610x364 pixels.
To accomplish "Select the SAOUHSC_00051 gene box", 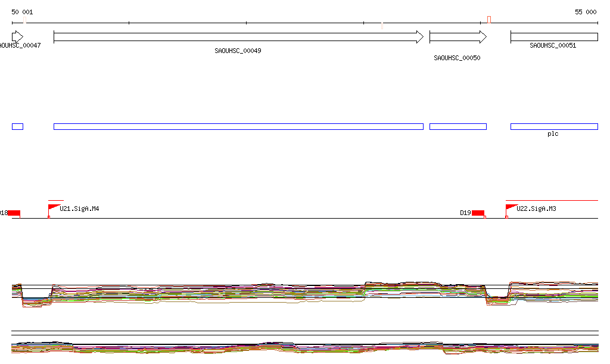I will click(554, 37).
